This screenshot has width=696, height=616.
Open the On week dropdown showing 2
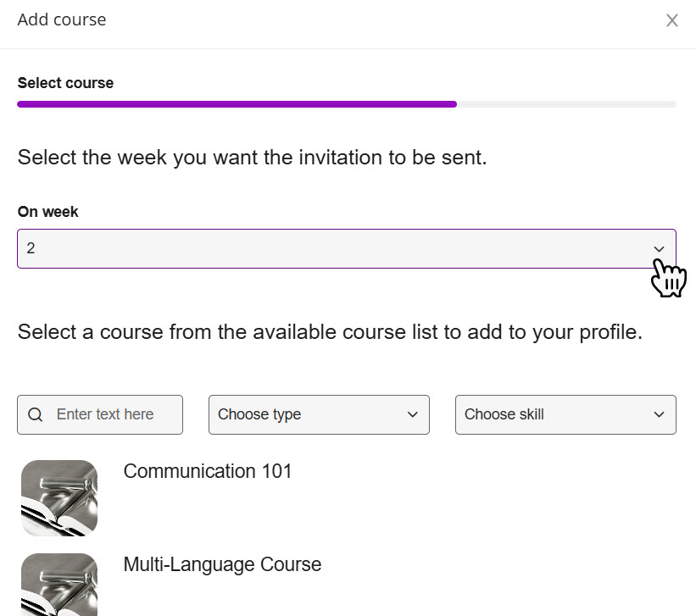(x=347, y=248)
